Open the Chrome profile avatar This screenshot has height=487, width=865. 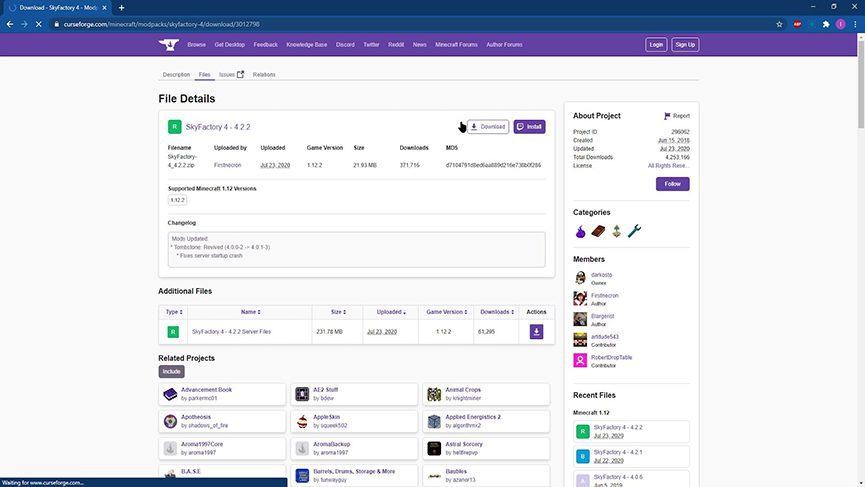[840, 24]
